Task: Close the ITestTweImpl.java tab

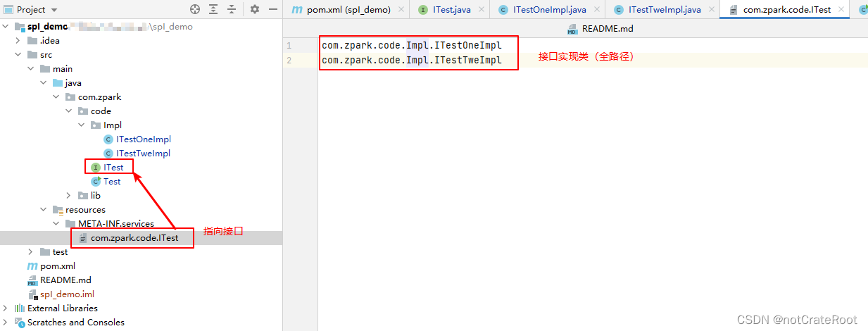Action: pos(711,10)
